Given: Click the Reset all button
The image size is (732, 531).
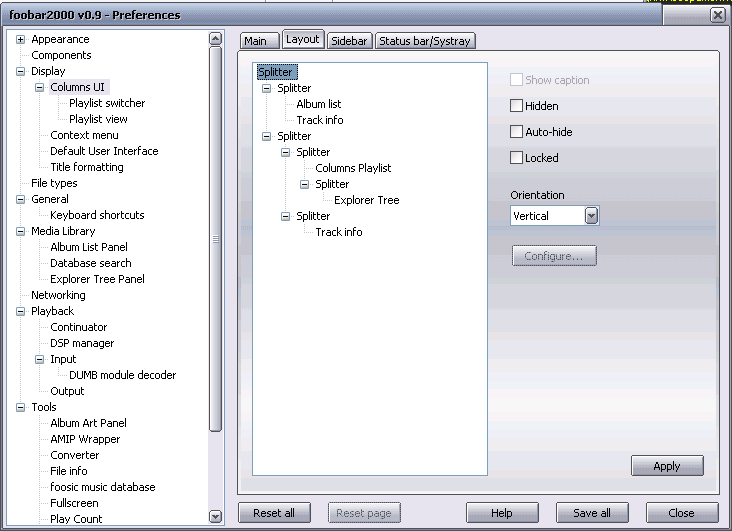Looking at the screenshot, I should click(274, 513).
